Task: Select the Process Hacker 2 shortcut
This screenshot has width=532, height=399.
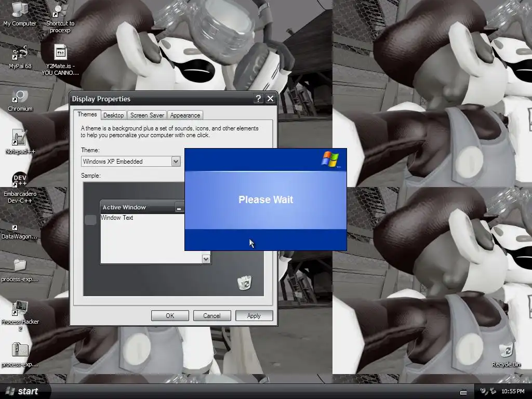Action: pos(20,315)
